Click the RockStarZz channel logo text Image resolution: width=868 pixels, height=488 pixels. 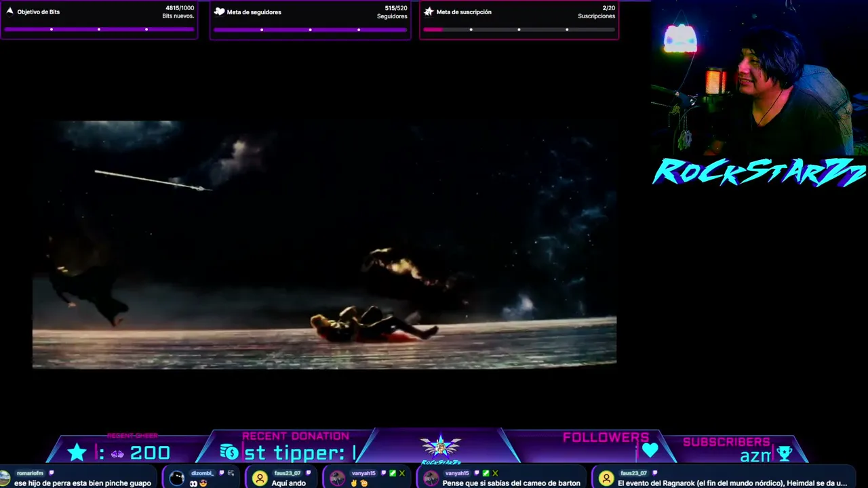pyautogui.click(x=759, y=172)
